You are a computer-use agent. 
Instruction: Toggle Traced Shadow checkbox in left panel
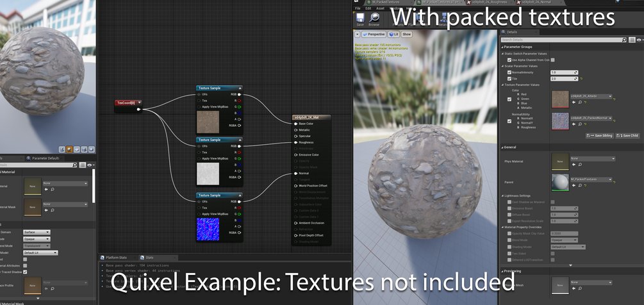click(25, 272)
